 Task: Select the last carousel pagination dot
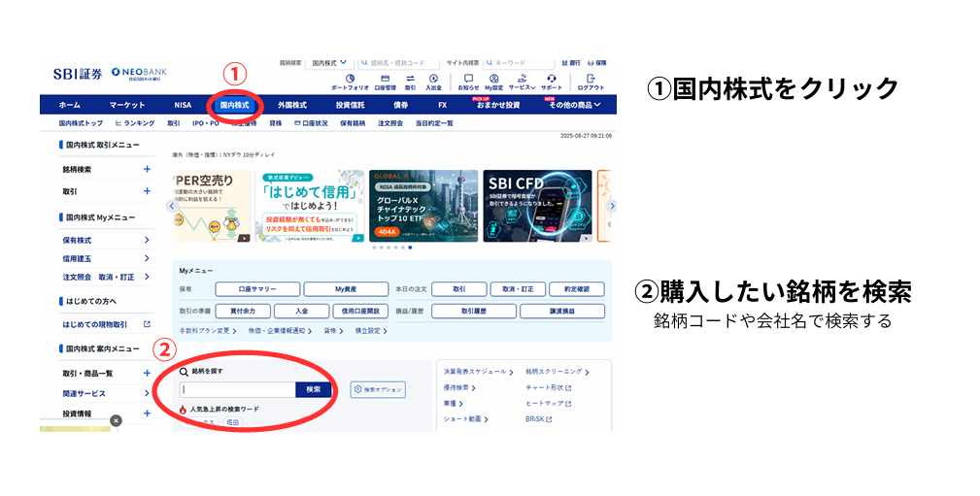410,248
